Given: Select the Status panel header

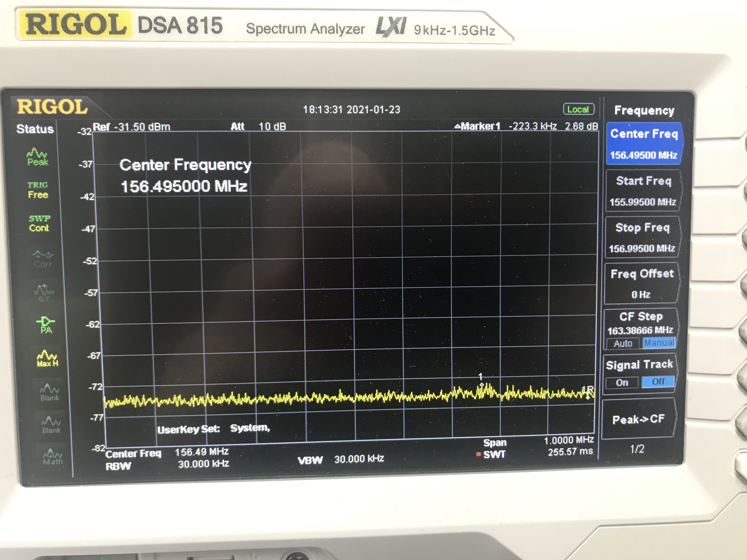Looking at the screenshot, I should (35, 129).
